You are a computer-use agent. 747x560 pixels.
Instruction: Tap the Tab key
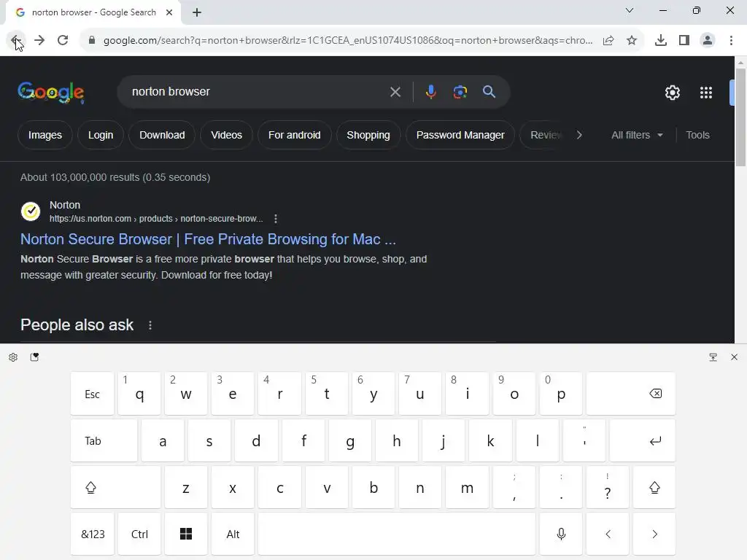click(104, 440)
